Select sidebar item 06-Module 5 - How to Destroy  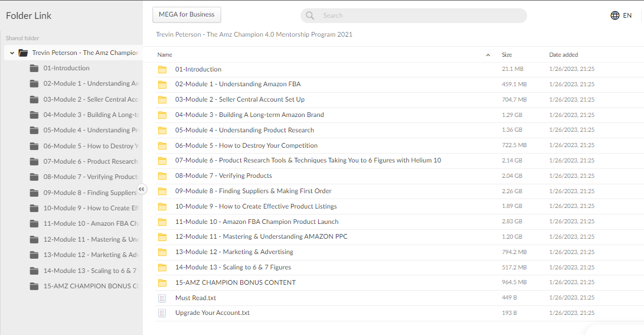pyautogui.click(x=90, y=146)
